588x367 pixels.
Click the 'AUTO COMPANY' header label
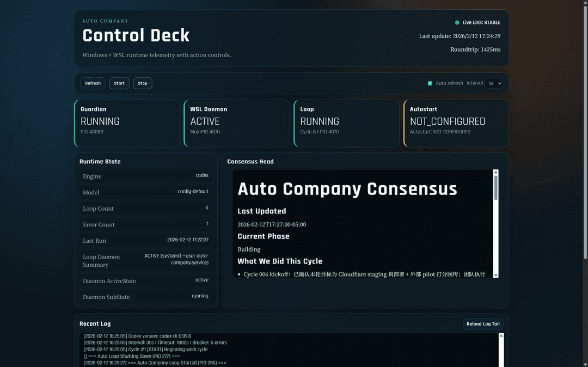tap(106, 21)
